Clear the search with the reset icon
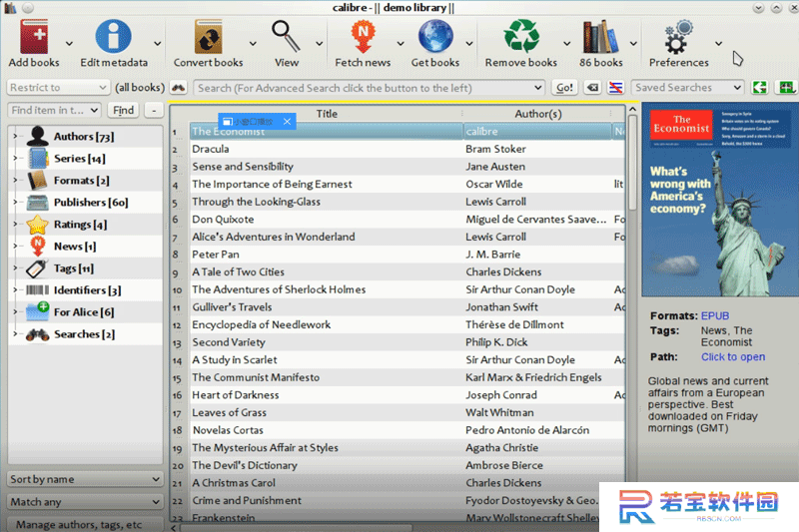The width and height of the screenshot is (799, 532). pos(592,88)
